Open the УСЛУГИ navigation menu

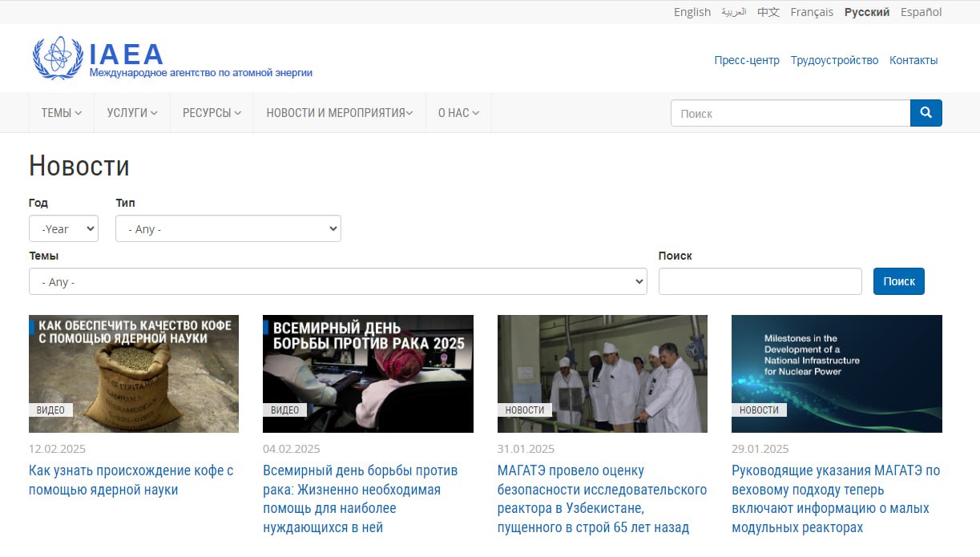click(x=132, y=113)
